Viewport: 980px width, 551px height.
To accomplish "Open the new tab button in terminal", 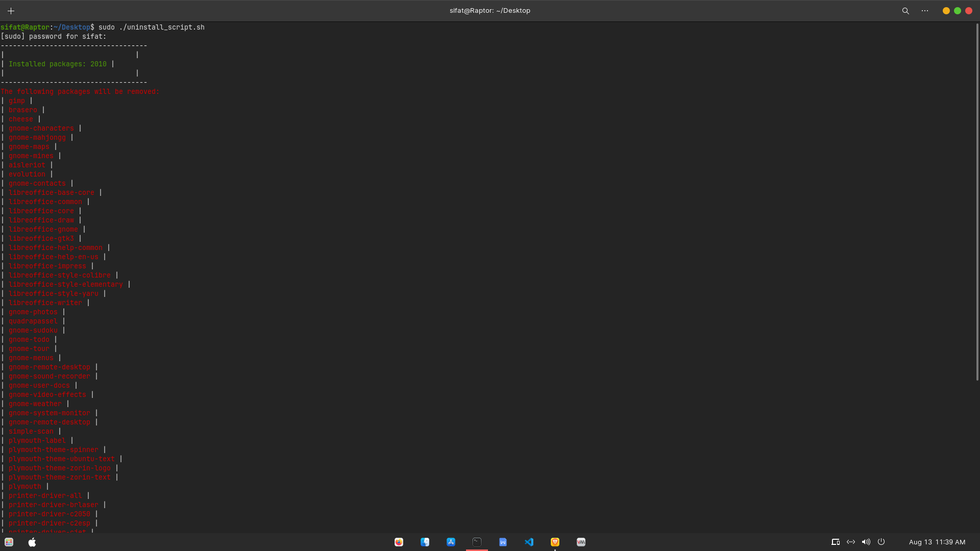I will [11, 10].
